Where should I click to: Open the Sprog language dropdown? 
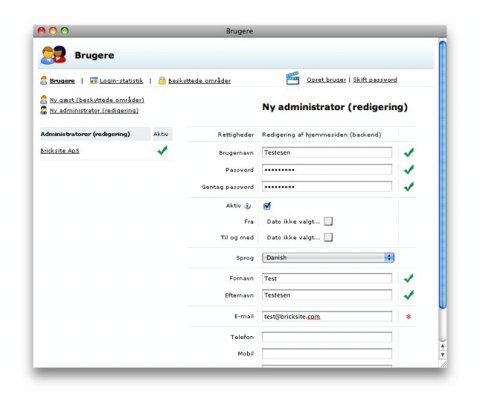point(328,258)
